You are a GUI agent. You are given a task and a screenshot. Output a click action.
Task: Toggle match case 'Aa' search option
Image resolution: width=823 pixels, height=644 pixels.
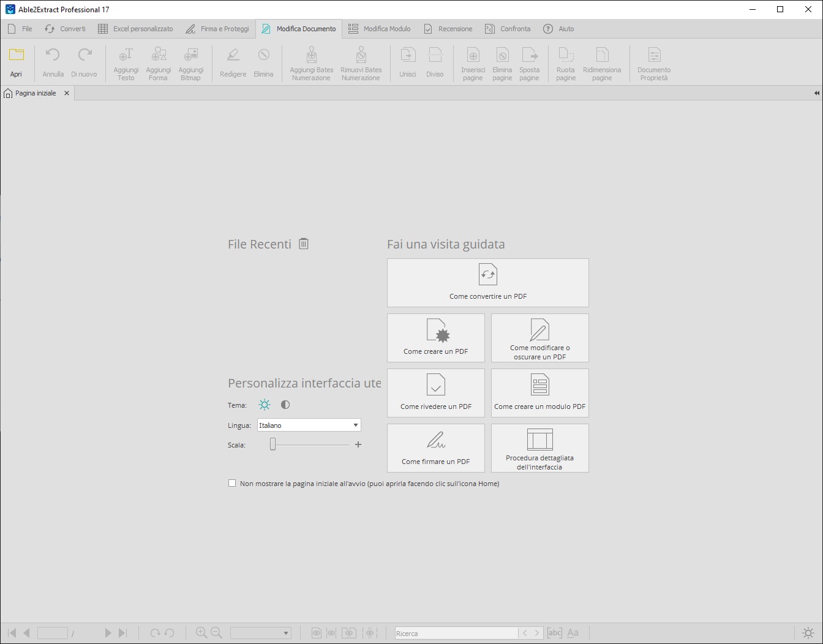point(573,633)
